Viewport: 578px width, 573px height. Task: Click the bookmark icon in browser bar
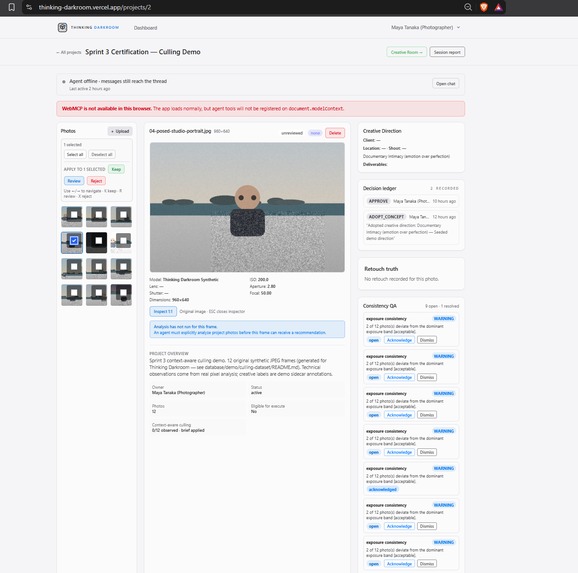click(12, 7)
